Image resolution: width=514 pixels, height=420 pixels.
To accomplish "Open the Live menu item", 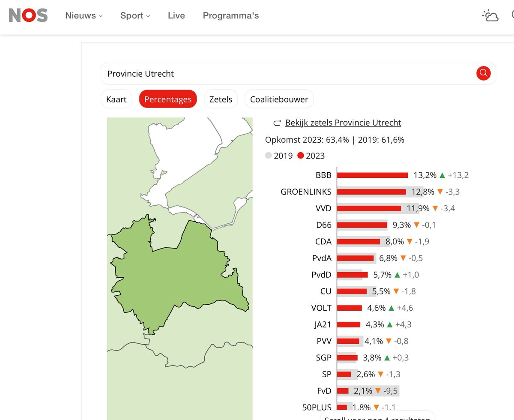I will pyautogui.click(x=176, y=16).
